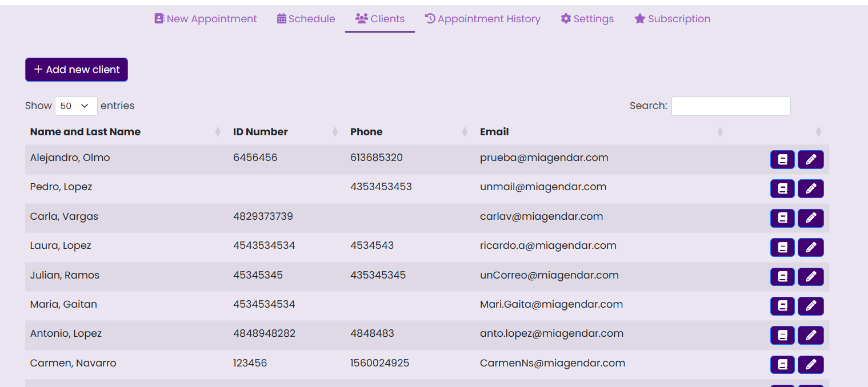Select the Clients tab
The image size is (868, 387).
coord(380,19)
